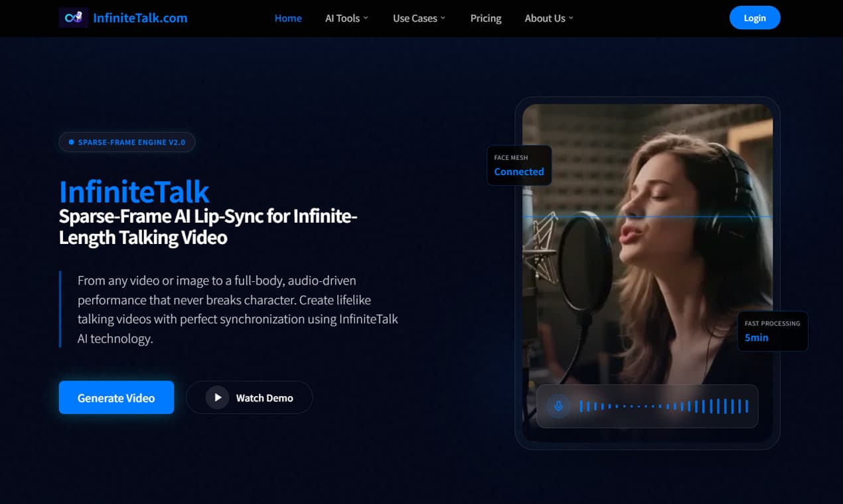Select Home in the navigation bar

click(x=288, y=18)
